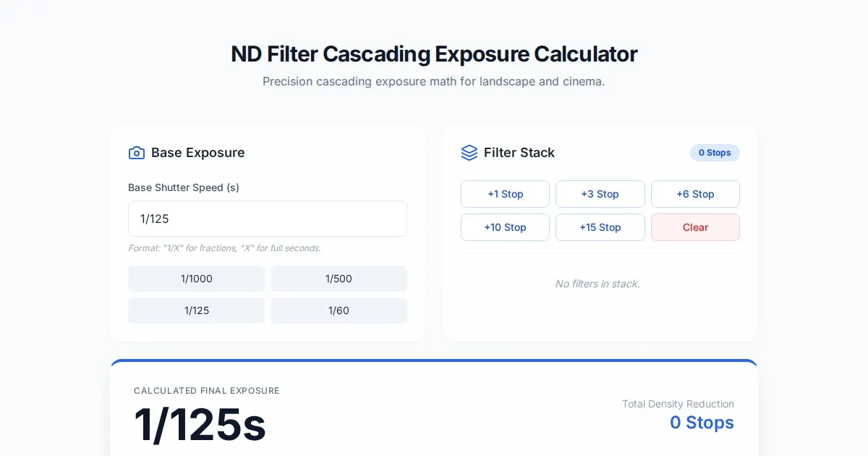The width and height of the screenshot is (868, 456).
Task: Stack a +6 Stop filter
Action: pyautogui.click(x=695, y=194)
